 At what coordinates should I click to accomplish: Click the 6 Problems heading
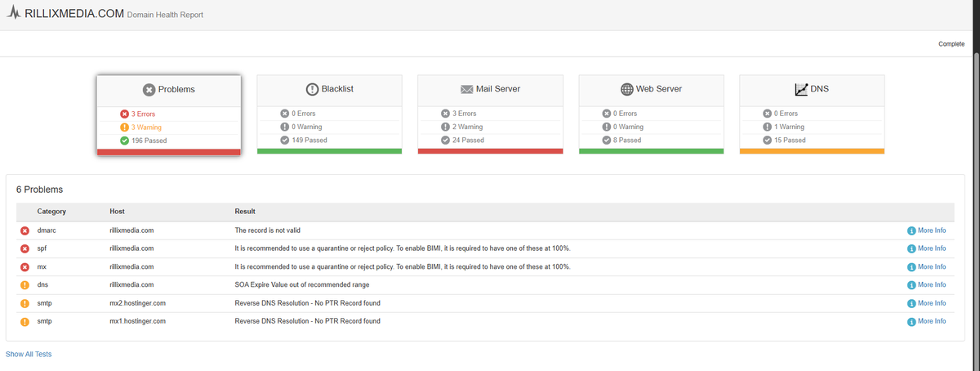point(40,190)
